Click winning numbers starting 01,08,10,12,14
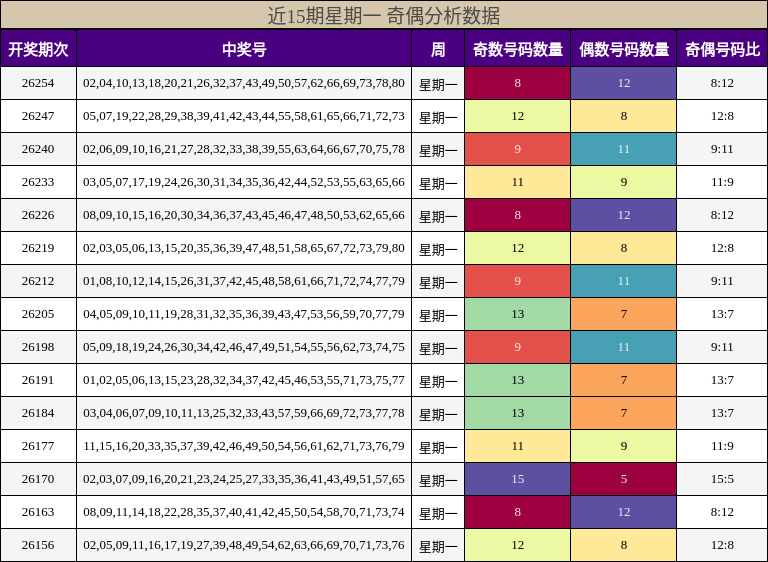This screenshot has width=768, height=562. coord(244,281)
